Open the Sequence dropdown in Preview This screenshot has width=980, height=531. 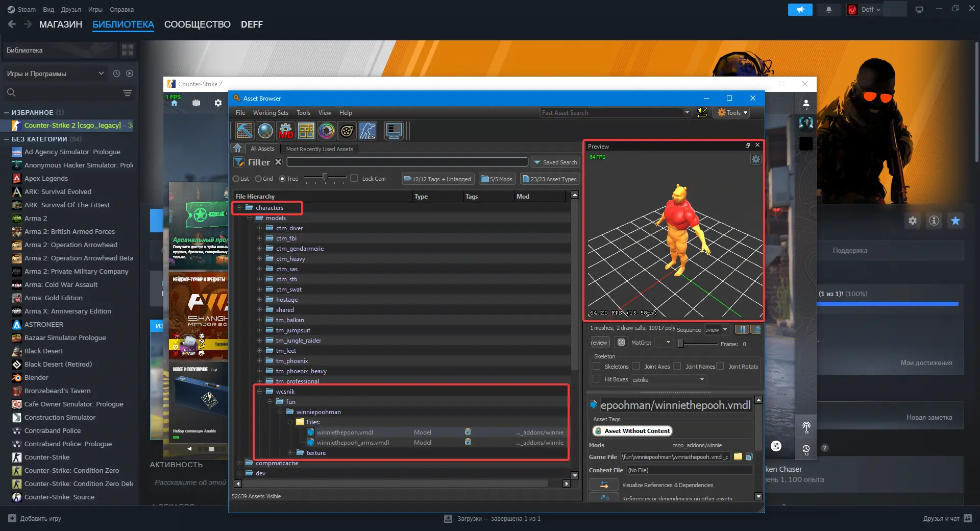[x=717, y=330]
